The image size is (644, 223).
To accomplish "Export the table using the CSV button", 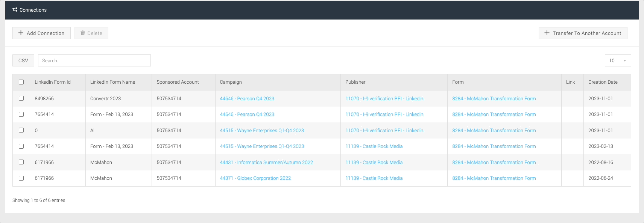I will pos(23,60).
